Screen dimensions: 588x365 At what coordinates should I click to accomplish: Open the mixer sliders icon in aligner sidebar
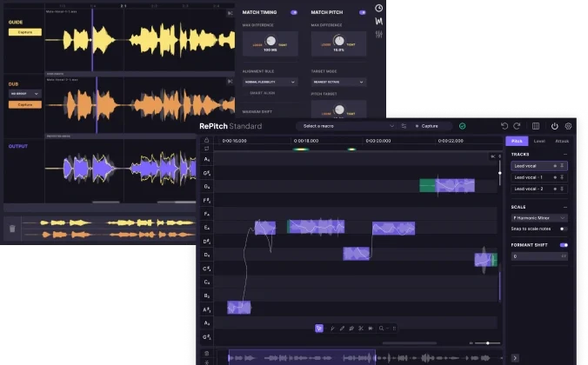click(x=378, y=35)
